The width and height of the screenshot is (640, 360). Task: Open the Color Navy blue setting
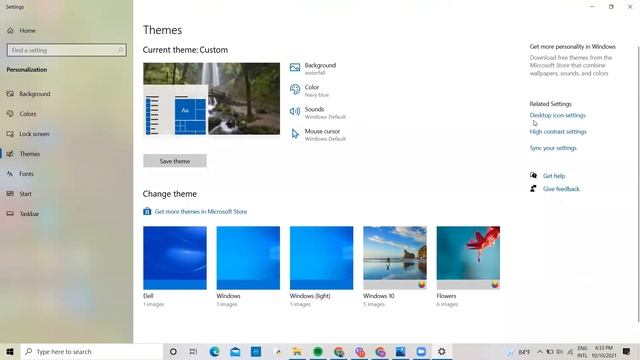(316, 91)
